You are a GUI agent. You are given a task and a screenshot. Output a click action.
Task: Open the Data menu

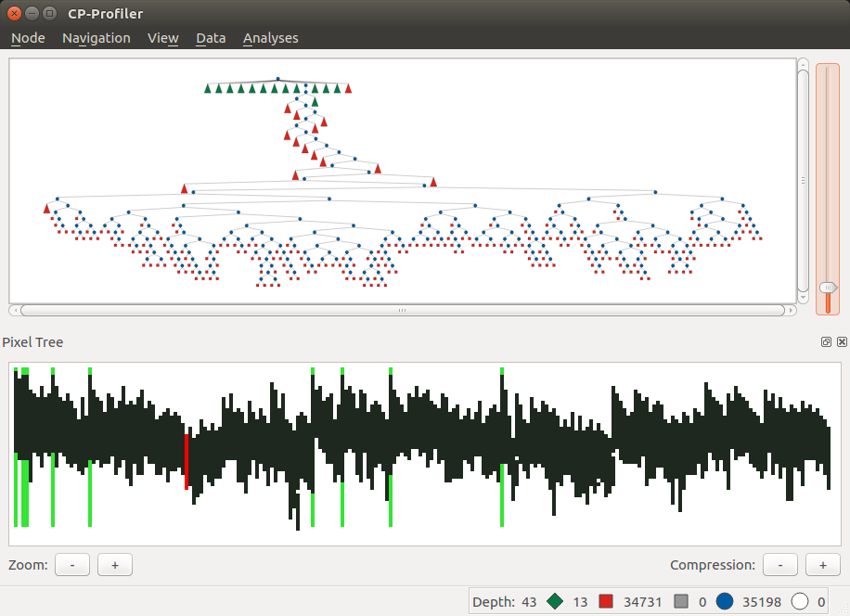tap(211, 38)
